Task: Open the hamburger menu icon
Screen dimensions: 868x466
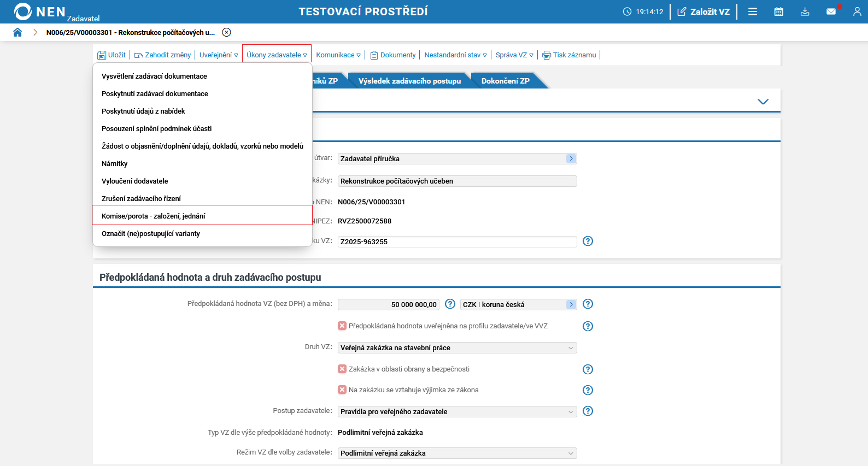Action: pyautogui.click(x=753, y=11)
